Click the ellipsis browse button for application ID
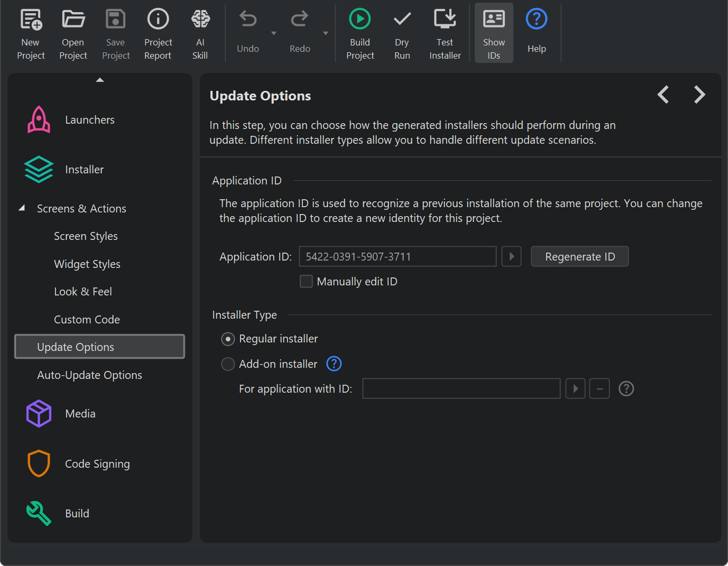The height and width of the screenshot is (566, 728). (x=600, y=388)
